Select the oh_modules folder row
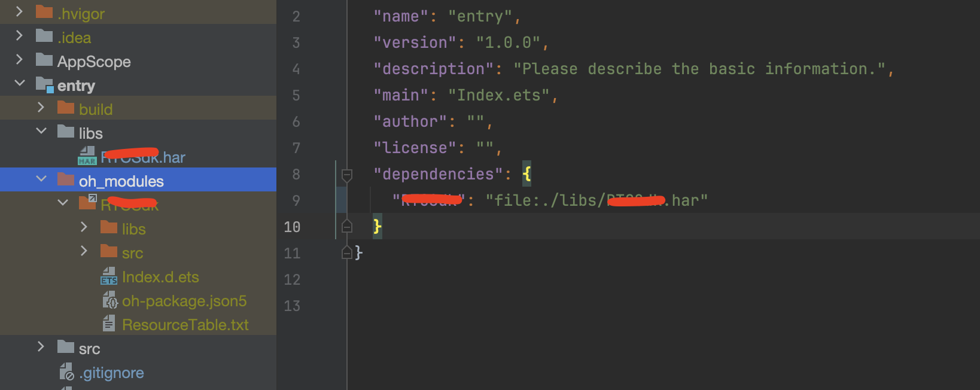 (138, 179)
